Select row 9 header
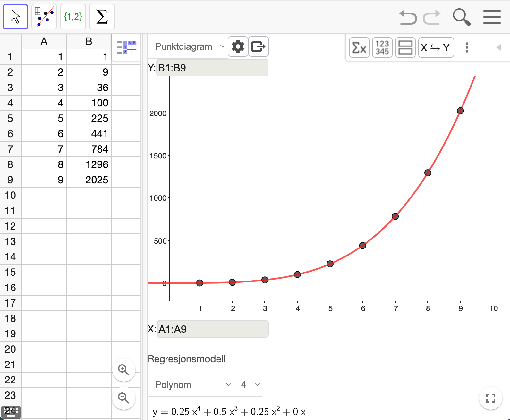This screenshot has width=510, height=420. click(x=11, y=180)
